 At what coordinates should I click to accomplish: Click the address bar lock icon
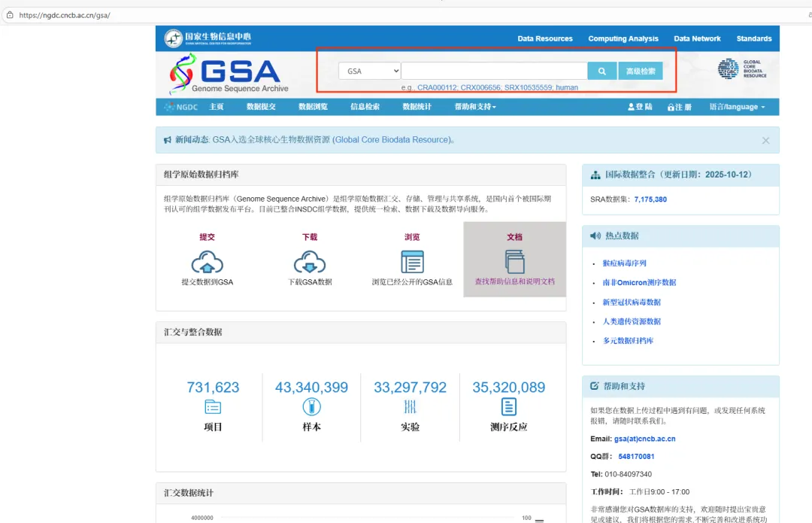[x=10, y=15]
